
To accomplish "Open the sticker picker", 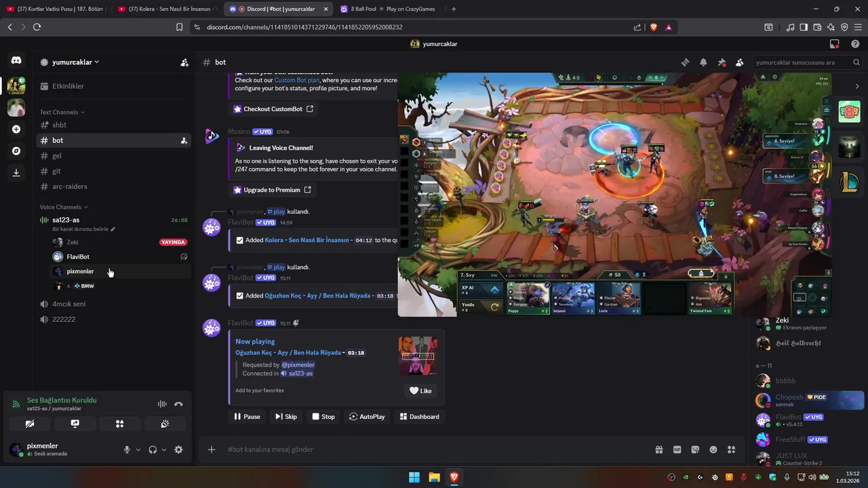I will click(x=695, y=449).
